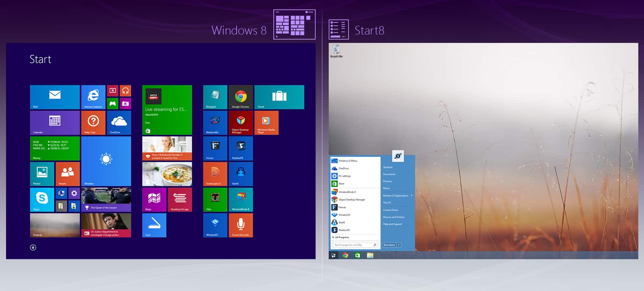644x291 pixels.
Task: Open the Money stocks live tile
Action: click(55, 149)
